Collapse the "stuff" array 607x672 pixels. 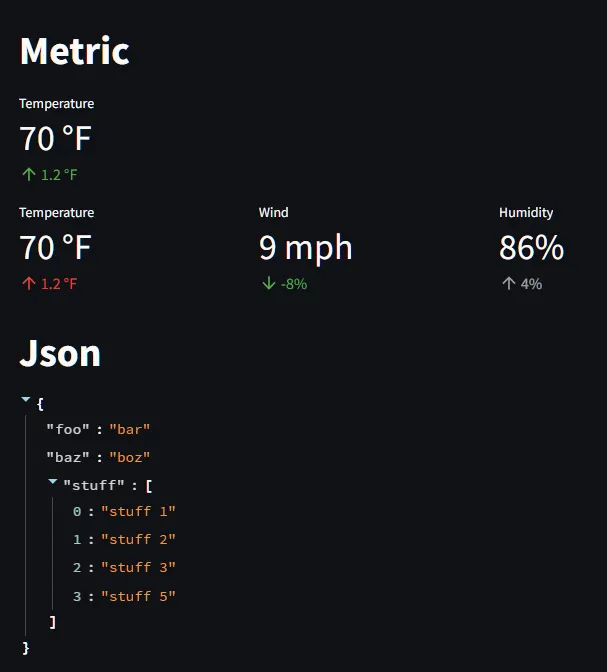pyautogui.click(x=53, y=483)
